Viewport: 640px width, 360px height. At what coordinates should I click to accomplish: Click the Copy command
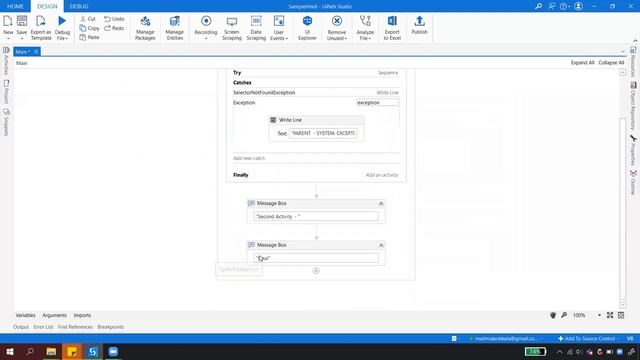click(x=89, y=28)
